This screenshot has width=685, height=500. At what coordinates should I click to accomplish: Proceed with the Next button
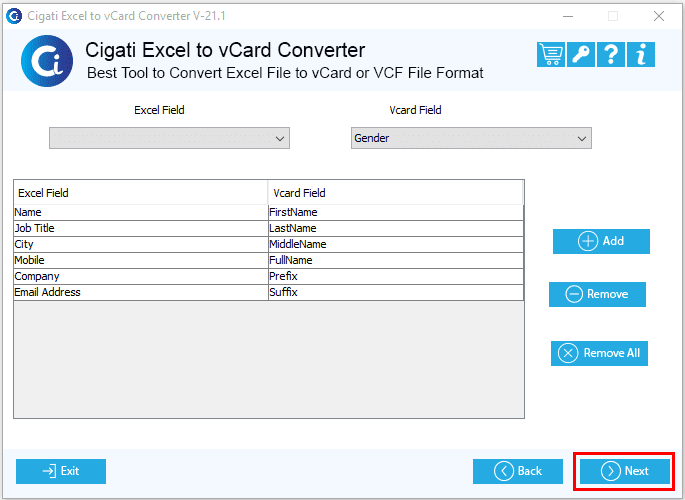pos(625,471)
